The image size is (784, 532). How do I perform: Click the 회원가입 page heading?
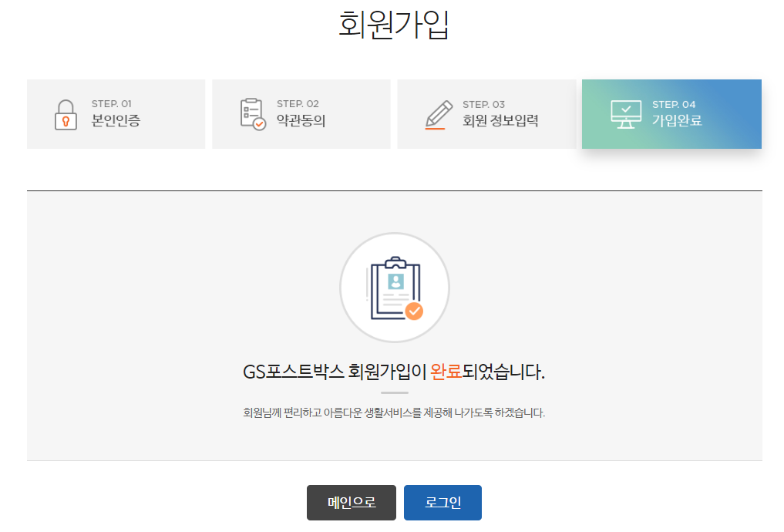point(394,25)
